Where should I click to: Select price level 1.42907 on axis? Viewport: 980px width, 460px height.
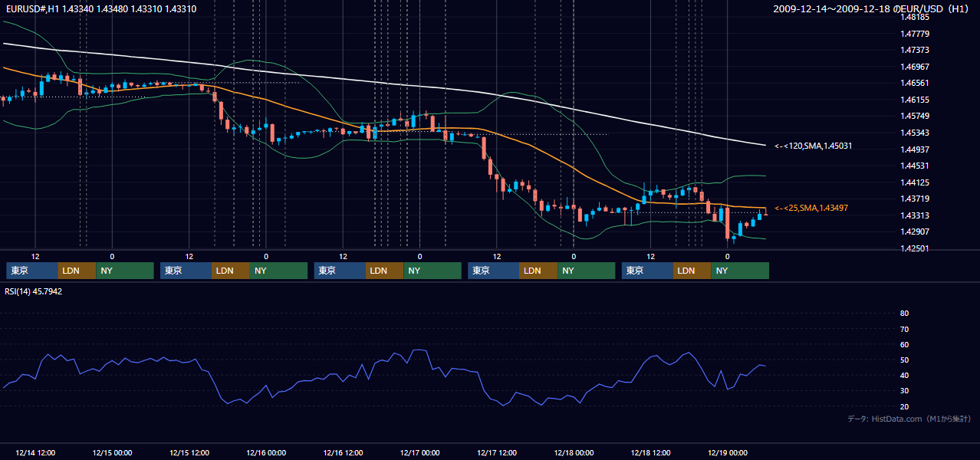tap(914, 232)
